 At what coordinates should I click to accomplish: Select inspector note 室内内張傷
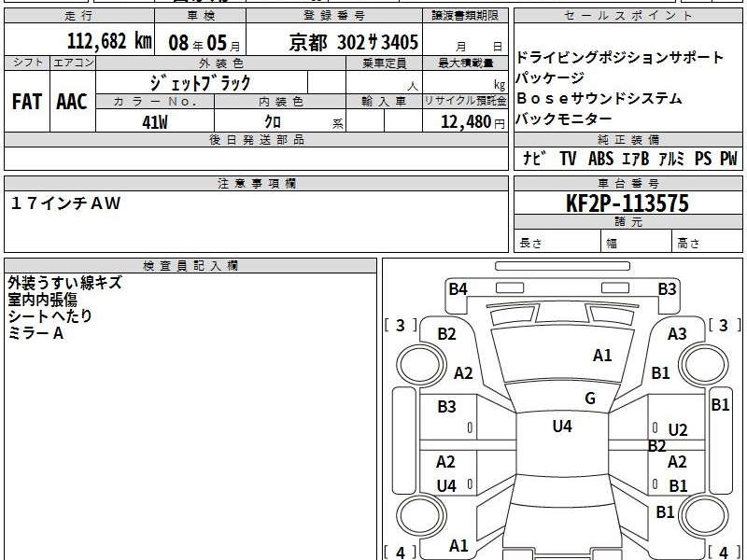click(42, 300)
